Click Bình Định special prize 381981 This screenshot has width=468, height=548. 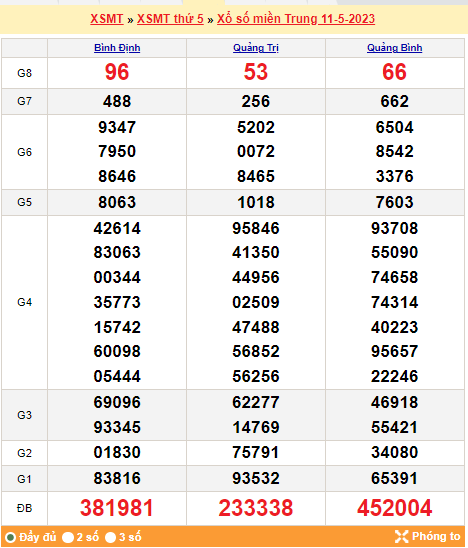117,508
